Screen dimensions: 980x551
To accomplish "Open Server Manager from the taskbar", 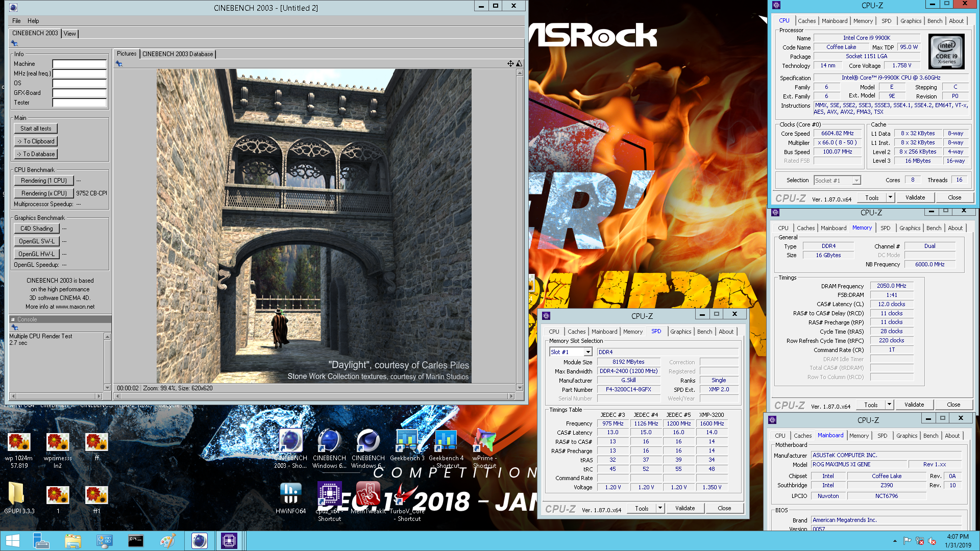I will pos(40,541).
